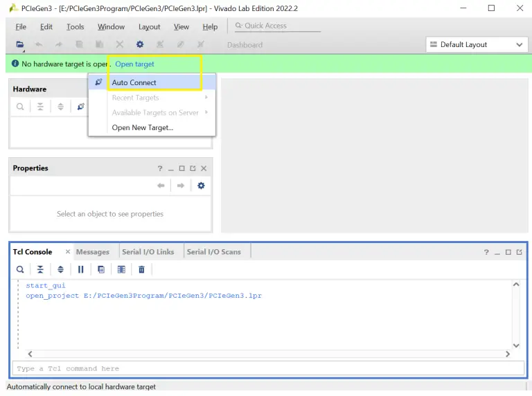Screen dimensions: 532x396
Task: Open Tcl Console help question mark
Action: coord(486,252)
